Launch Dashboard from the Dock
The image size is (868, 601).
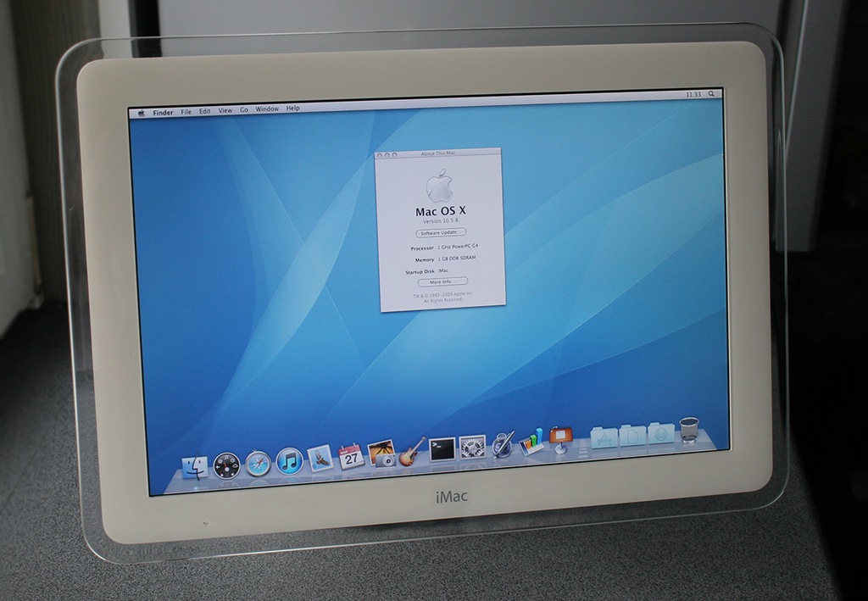[x=227, y=465]
